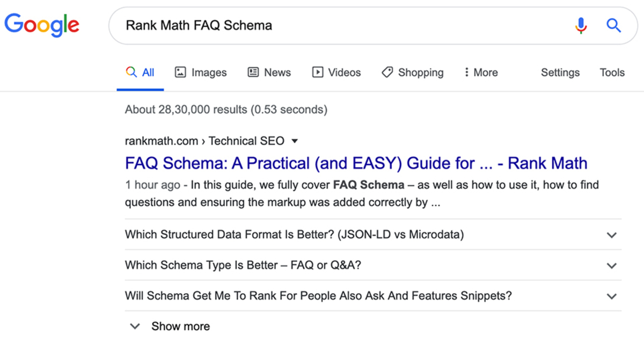The image size is (644, 341).
Task: Switch to the News tab
Action: [x=269, y=72]
